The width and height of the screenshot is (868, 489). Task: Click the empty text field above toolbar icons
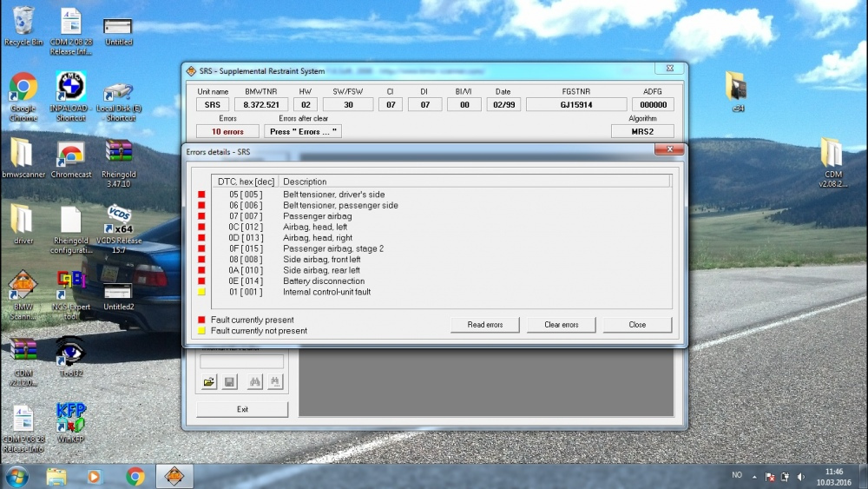click(x=242, y=361)
